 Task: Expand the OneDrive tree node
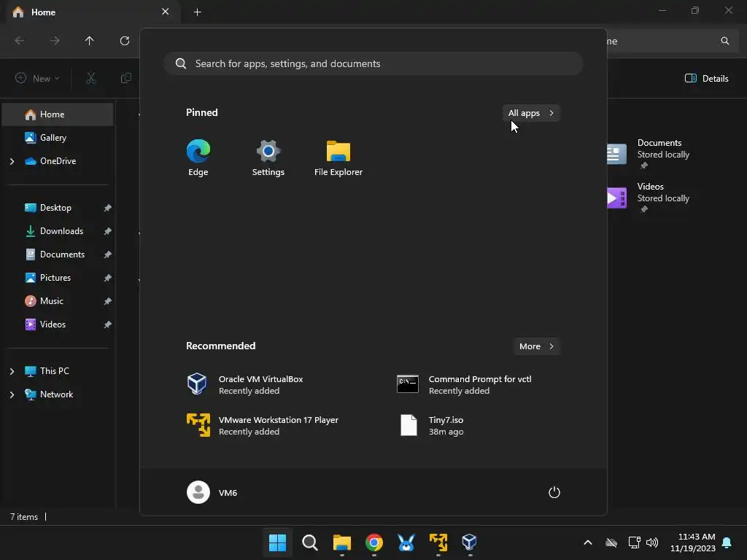[x=12, y=161]
